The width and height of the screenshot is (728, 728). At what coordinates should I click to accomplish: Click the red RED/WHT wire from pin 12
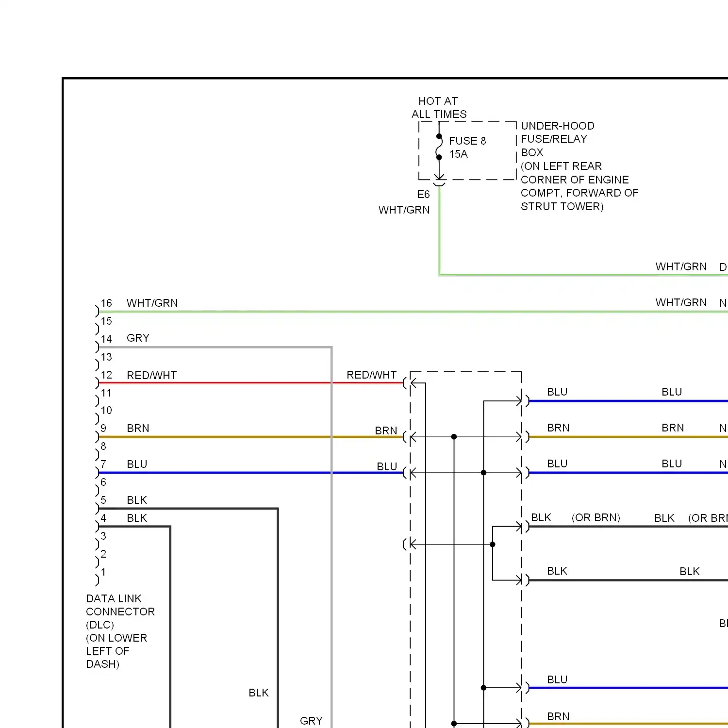(x=250, y=383)
